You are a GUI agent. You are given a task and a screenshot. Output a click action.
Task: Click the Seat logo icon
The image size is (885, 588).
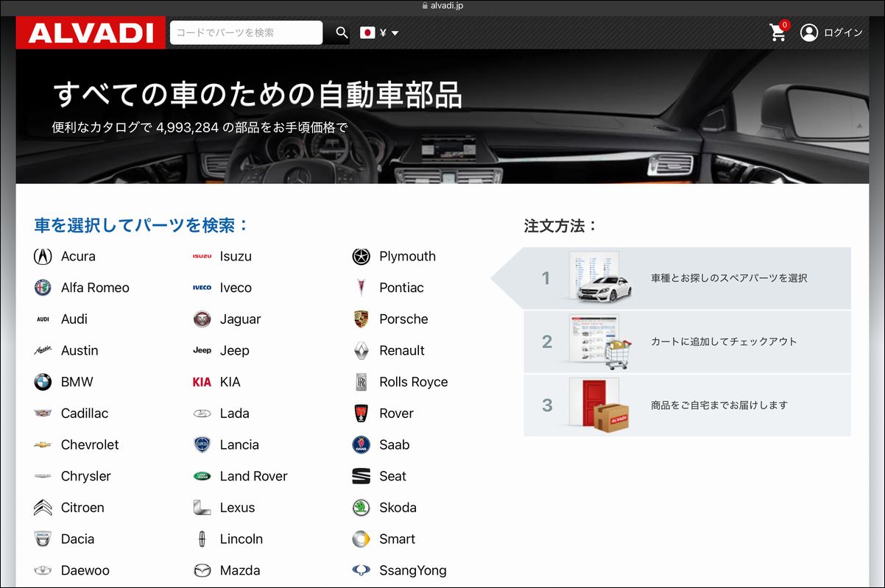(x=361, y=476)
